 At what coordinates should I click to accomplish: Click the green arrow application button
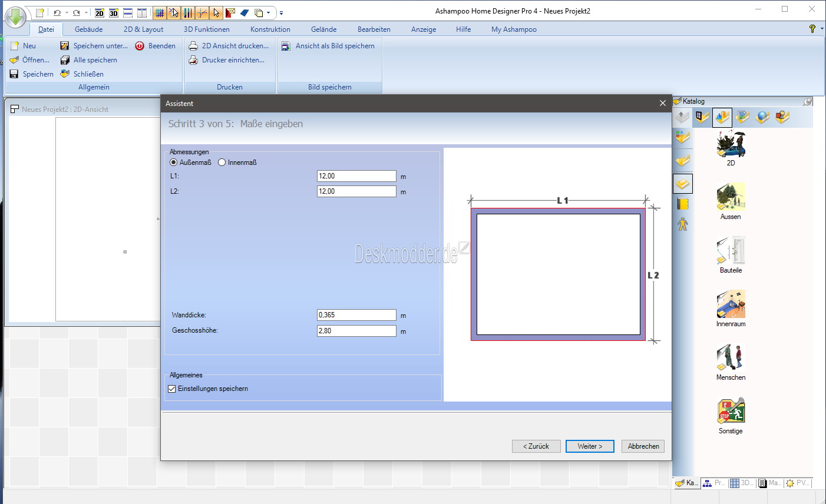click(x=15, y=17)
